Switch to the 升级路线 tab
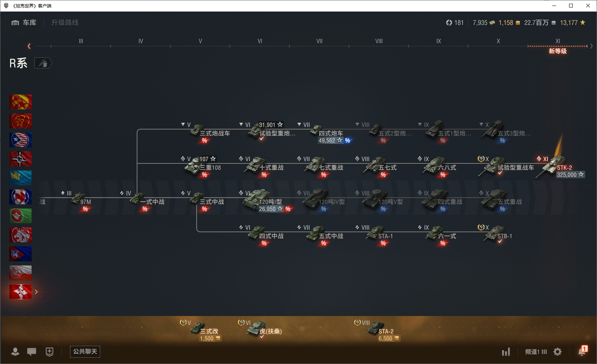The image size is (597, 364). point(65,23)
